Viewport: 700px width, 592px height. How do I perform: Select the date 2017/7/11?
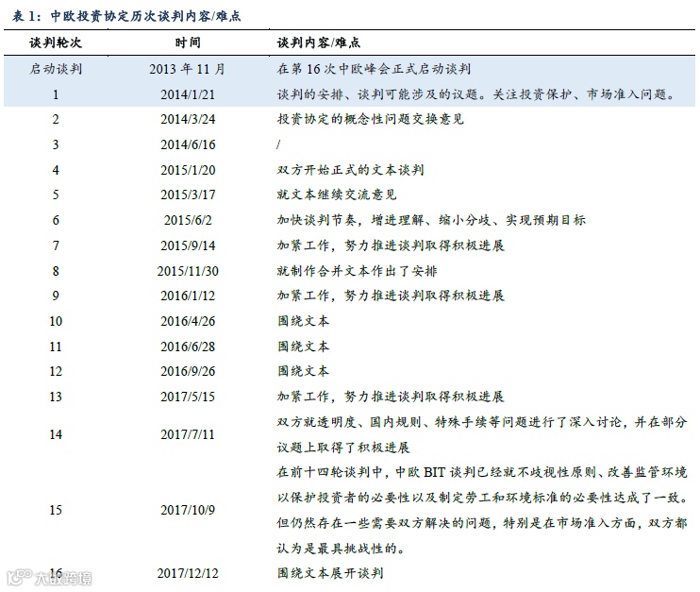(x=188, y=434)
